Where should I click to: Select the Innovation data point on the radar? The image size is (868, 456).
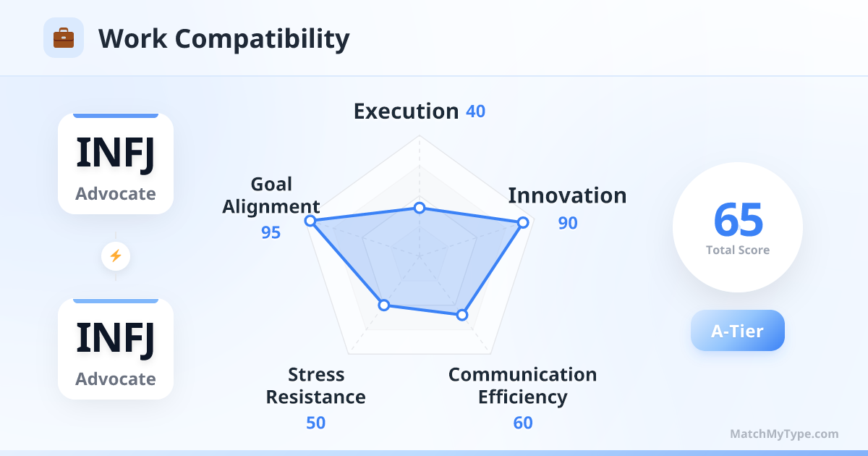coord(523,222)
